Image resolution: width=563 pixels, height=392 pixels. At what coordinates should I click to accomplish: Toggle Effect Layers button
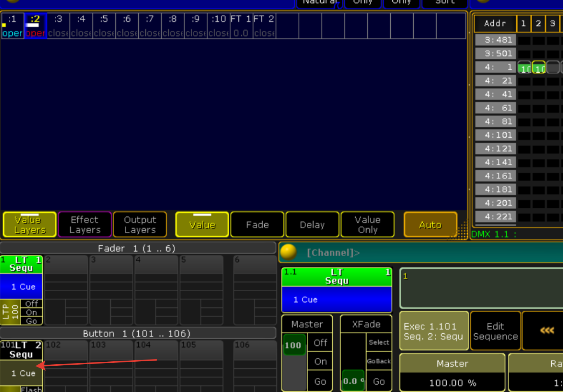(x=85, y=224)
